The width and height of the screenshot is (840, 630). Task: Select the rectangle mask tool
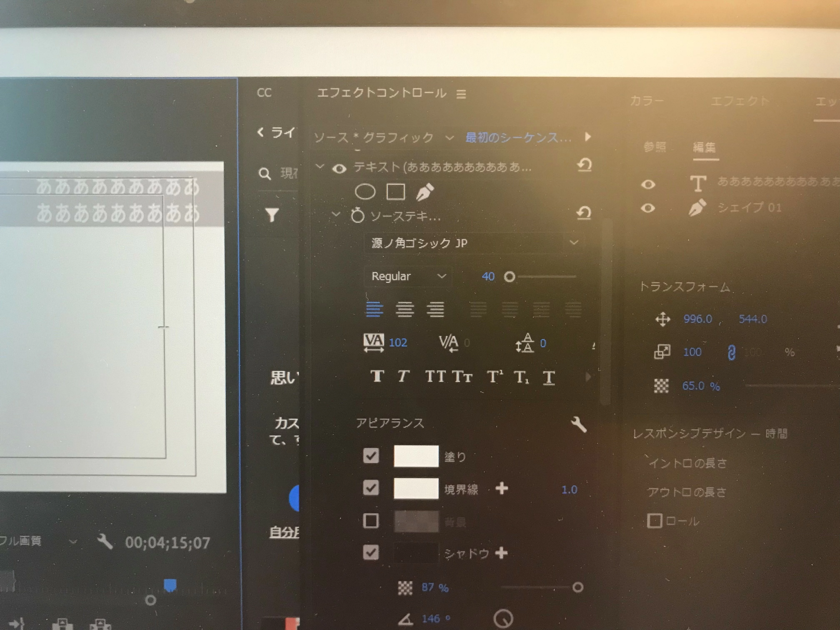(395, 192)
